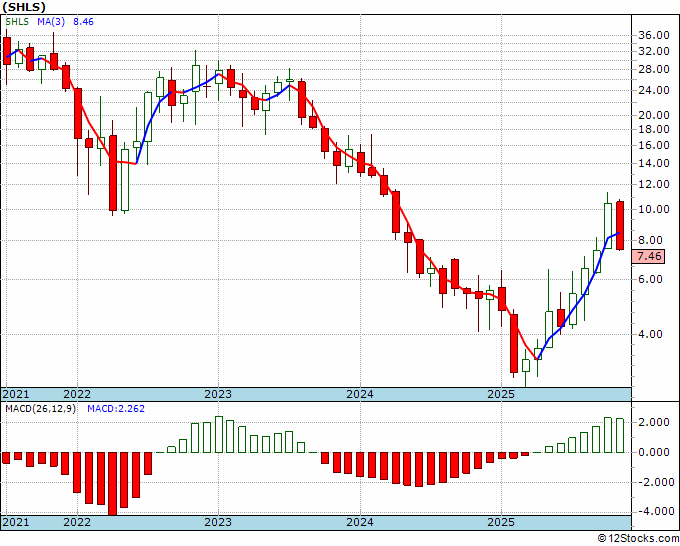Click the 10.00 price axis label
Image resolution: width=680 pixels, height=546 pixels.
[654, 209]
